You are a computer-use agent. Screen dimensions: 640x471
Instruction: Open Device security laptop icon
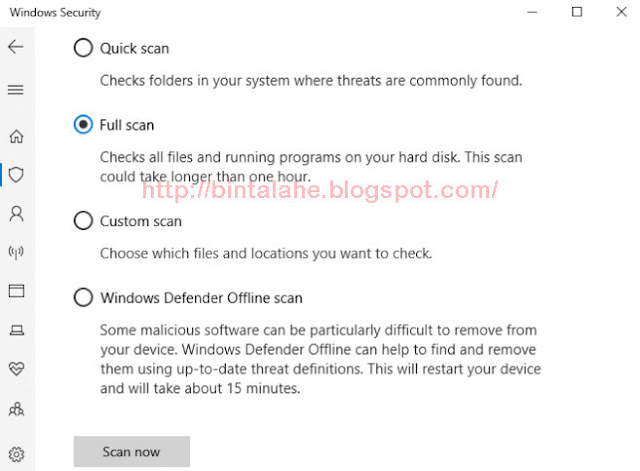(16, 330)
